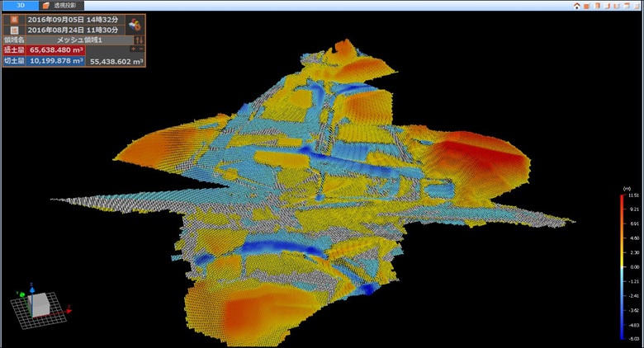
Task: Click the 領域名 label cell
Action: pyautogui.click(x=15, y=40)
